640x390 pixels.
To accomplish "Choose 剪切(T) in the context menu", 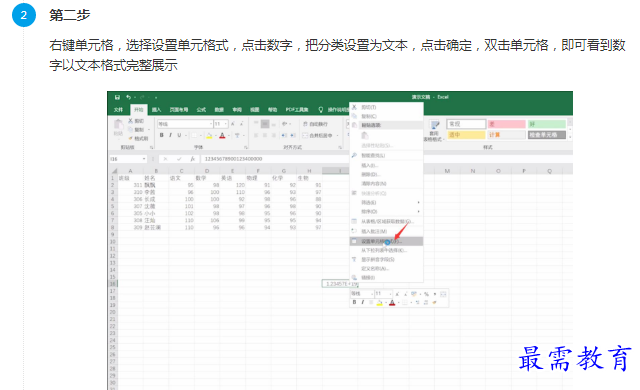I will point(386,107).
